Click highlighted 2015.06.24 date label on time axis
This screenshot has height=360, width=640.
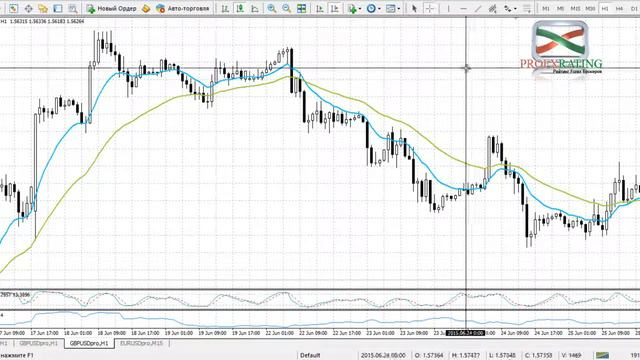(465, 333)
